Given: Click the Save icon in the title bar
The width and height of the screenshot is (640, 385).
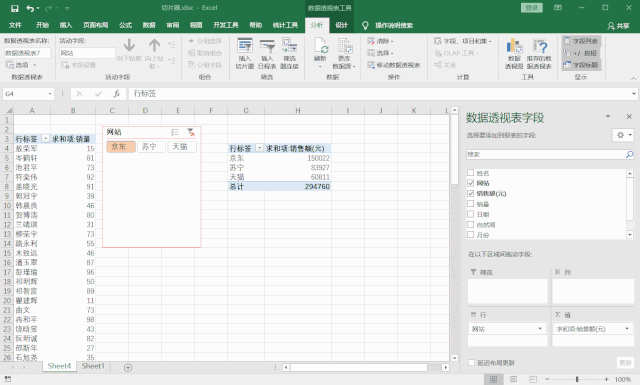Looking at the screenshot, I should (14, 8).
